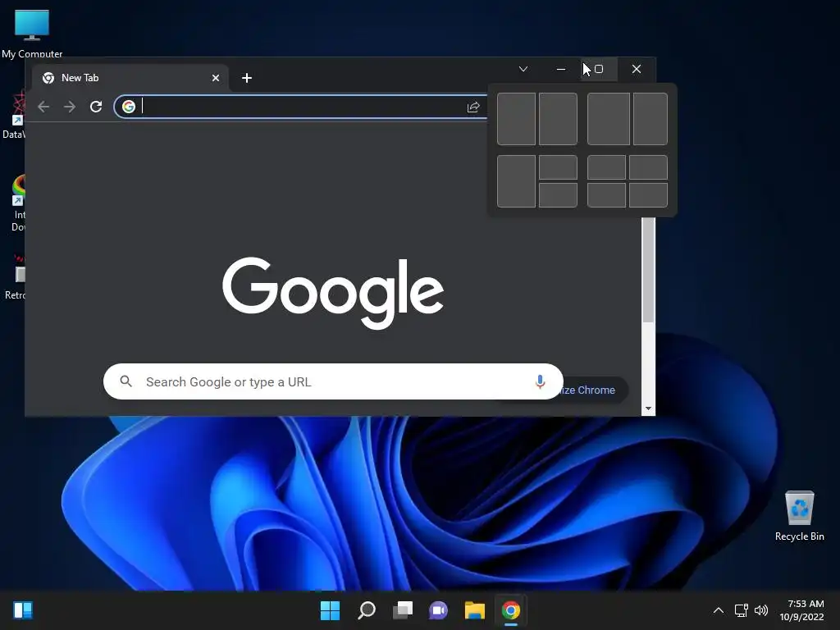
Task: Snap window to top-right zone of three-zone layout
Action: pos(558,167)
